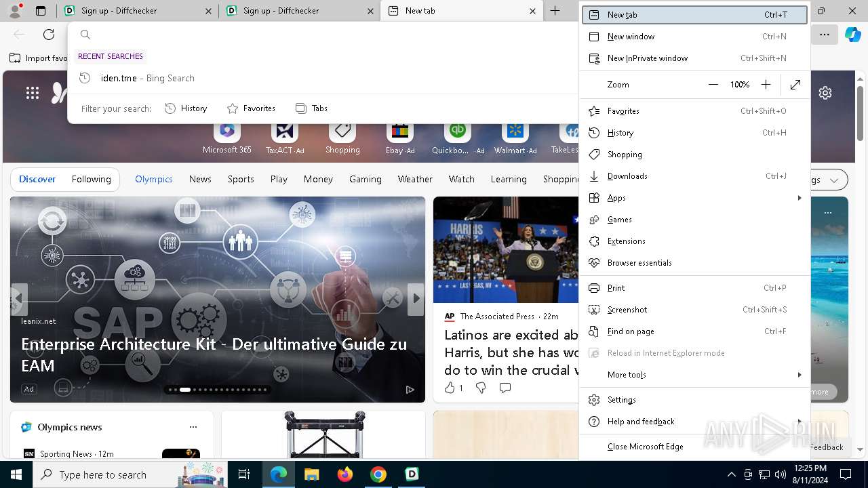
Task: Close the active New tab
Action: [532, 11]
